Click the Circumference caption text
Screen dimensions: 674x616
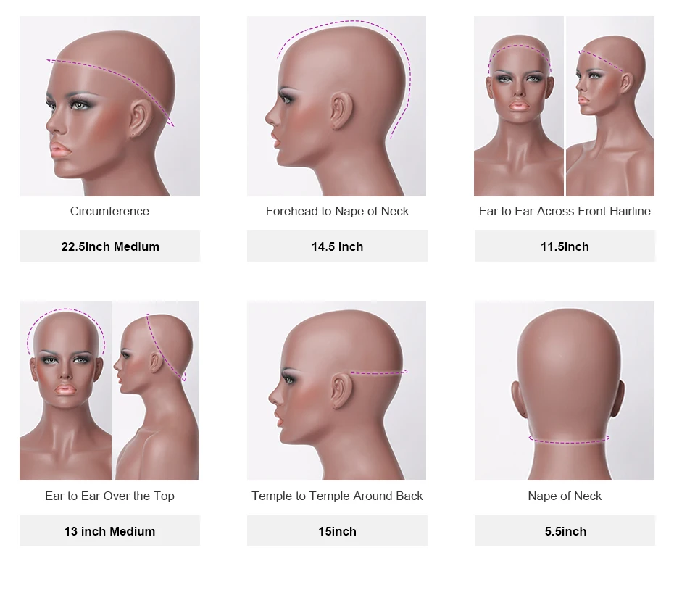pyautogui.click(x=109, y=211)
